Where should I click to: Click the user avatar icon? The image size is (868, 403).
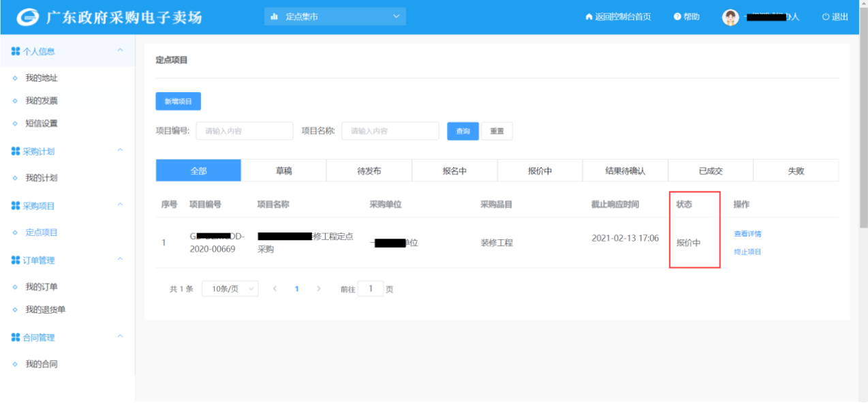[x=730, y=17]
